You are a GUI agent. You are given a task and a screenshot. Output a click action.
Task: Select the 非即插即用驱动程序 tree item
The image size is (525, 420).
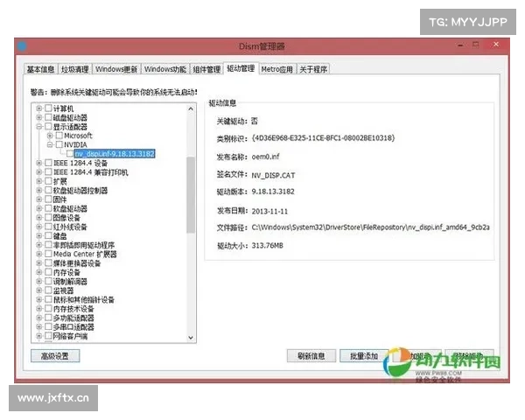(x=84, y=245)
